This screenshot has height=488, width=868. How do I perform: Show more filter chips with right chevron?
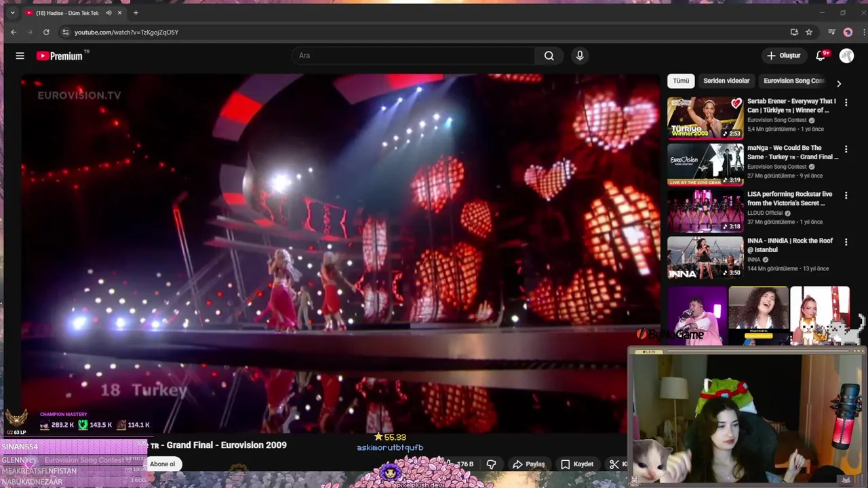tap(839, 83)
